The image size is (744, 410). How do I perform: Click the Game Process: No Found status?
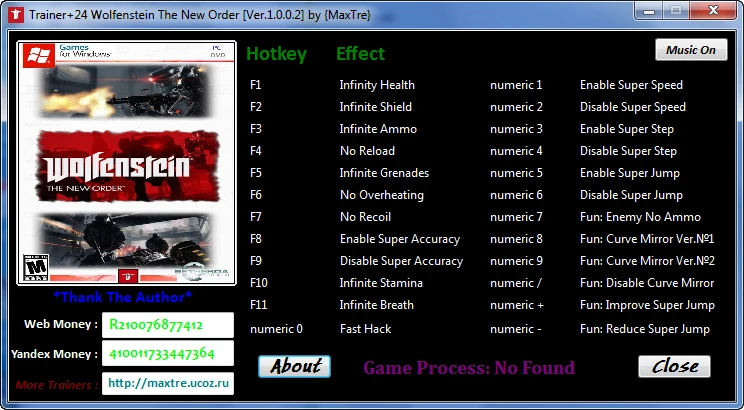(x=469, y=368)
